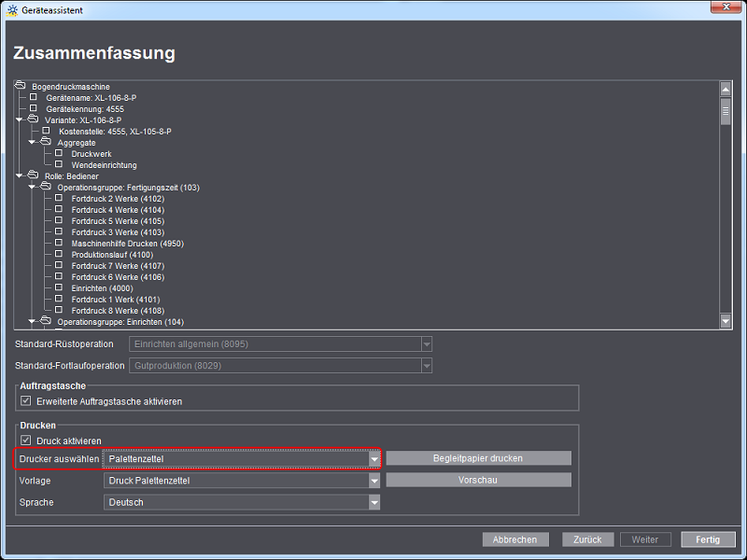This screenshot has width=747, height=560.
Task: Click the folder icon beside Variante: XL-106-8-P
Action: [x=34, y=119]
